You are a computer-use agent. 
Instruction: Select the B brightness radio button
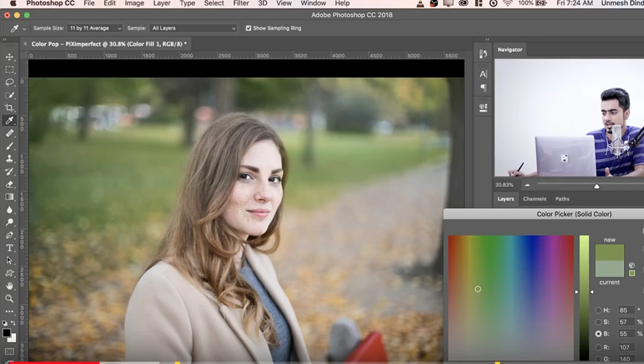(x=598, y=334)
